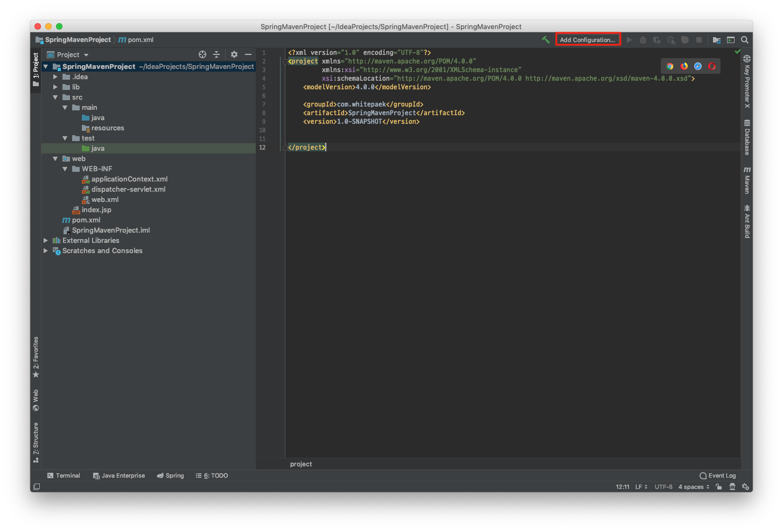Open the Database side tab

click(x=747, y=137)
